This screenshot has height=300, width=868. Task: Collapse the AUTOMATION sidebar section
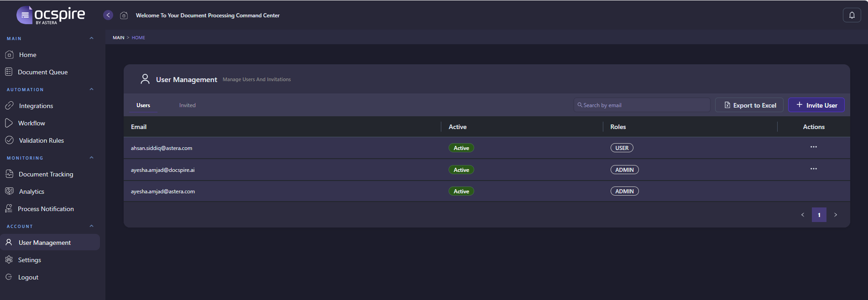91,89
